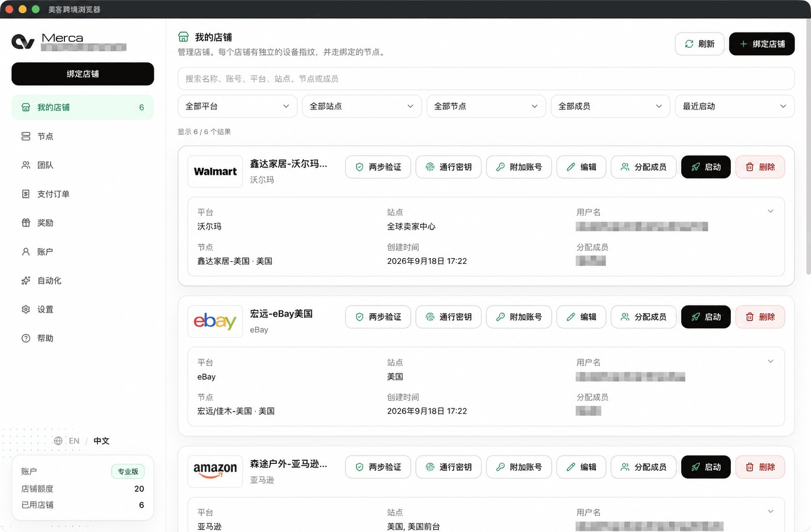Click 通行密钥 fingerprint for Walmart store
811x532 pixels.
pos(448,167)
